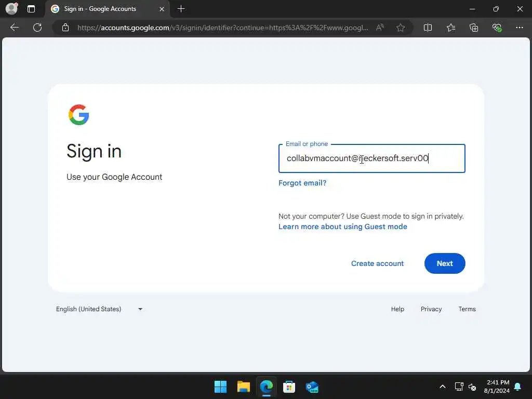532x399 pixels.
Task: Open network status tray icon
Action: click(x=459, y=387)
